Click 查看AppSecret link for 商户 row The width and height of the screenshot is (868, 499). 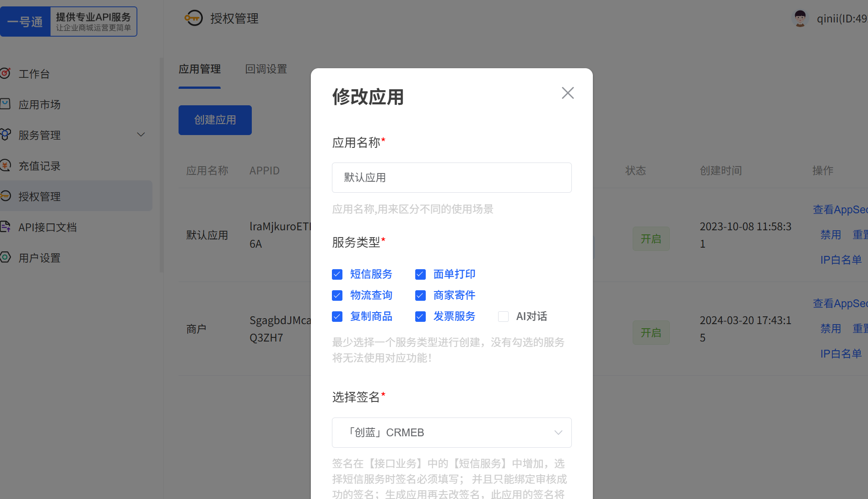click(x=840, y=303)
